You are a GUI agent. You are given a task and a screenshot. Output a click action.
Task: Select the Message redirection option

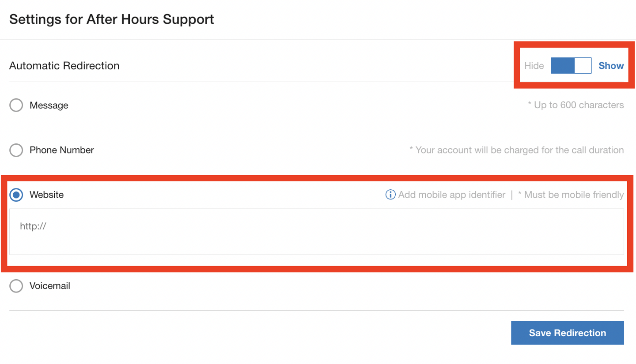(16, 105)
